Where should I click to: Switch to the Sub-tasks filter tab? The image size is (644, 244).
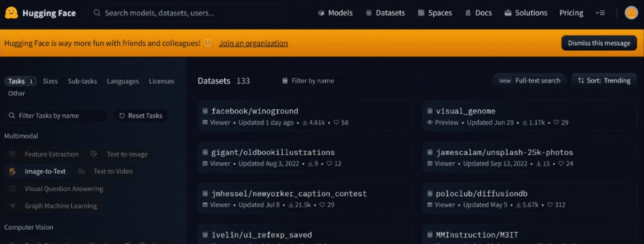pos(82,81)
